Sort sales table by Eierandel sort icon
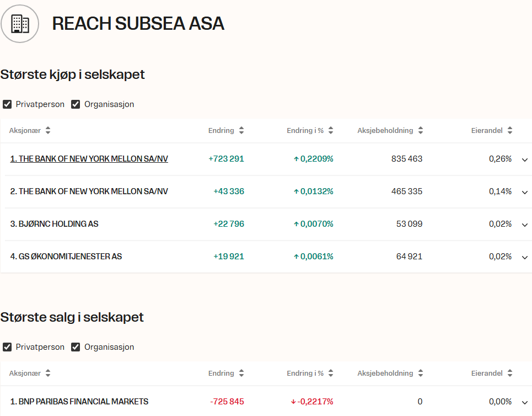This screenshot has height=416, width=532. pos(510,374)
